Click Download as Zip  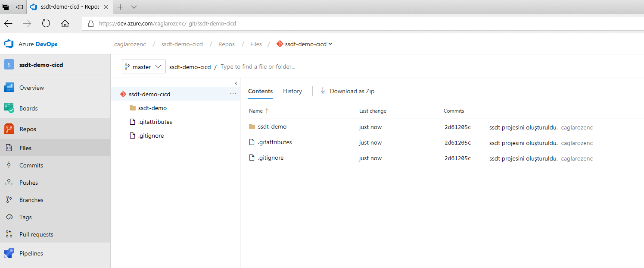pyautogui.click(x=347, y=91)
